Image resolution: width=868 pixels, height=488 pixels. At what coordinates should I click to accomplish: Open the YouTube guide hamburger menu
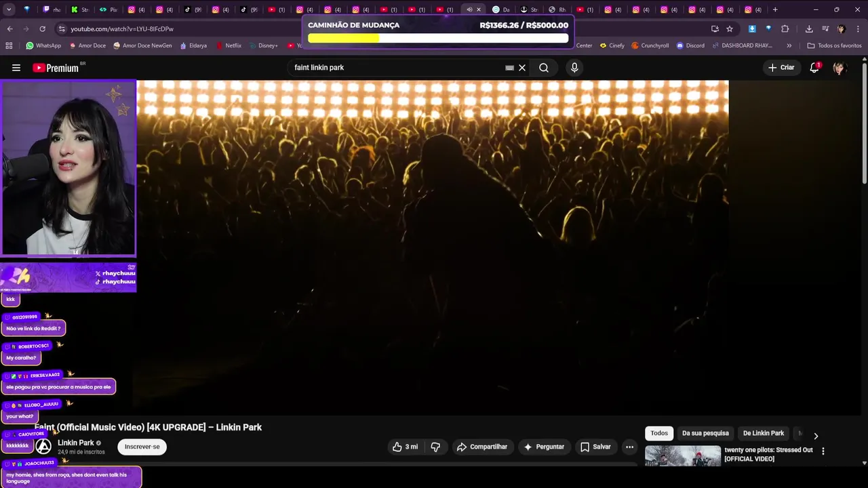(x=16, y=68)
